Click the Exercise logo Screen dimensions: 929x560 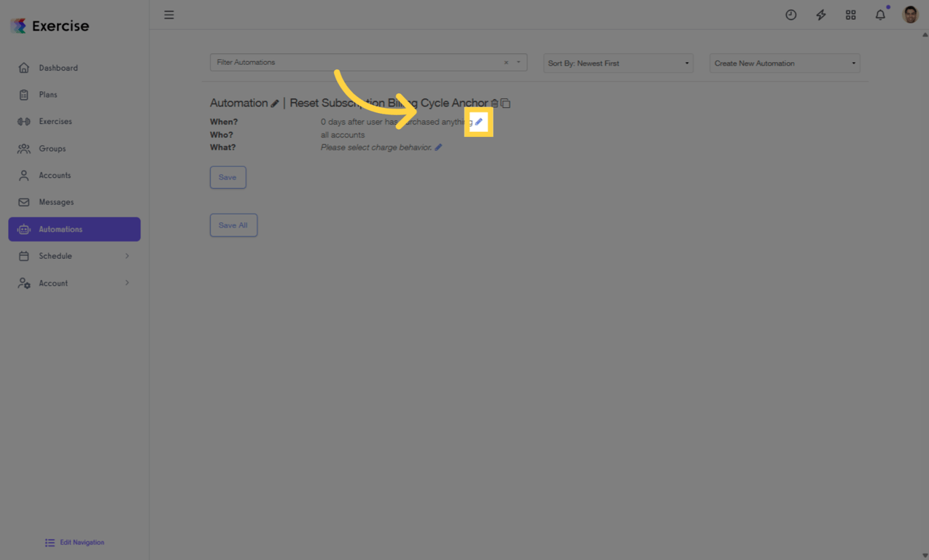(x=50, y=26)
